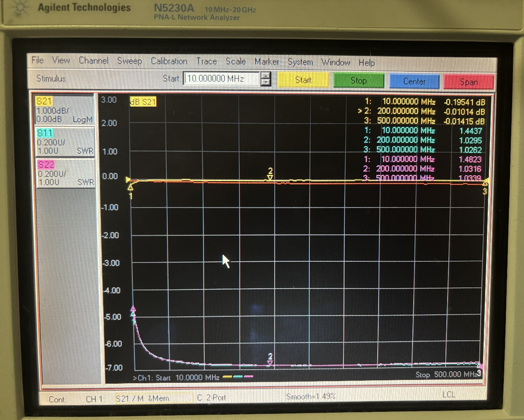Open the Trace menu
524x420 pixels.
click(x=206, y=62)
